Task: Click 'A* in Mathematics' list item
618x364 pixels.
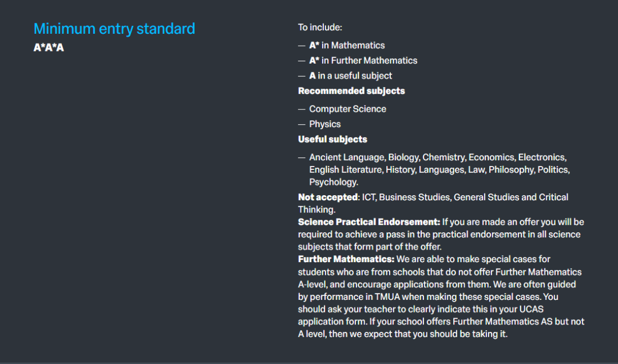Action: tap(347, 45)
